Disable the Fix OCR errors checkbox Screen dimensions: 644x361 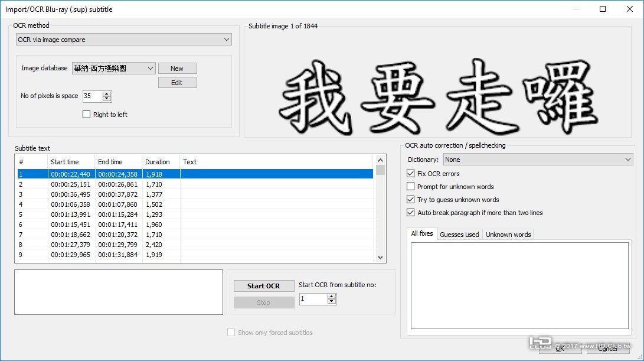coord(410,174)
